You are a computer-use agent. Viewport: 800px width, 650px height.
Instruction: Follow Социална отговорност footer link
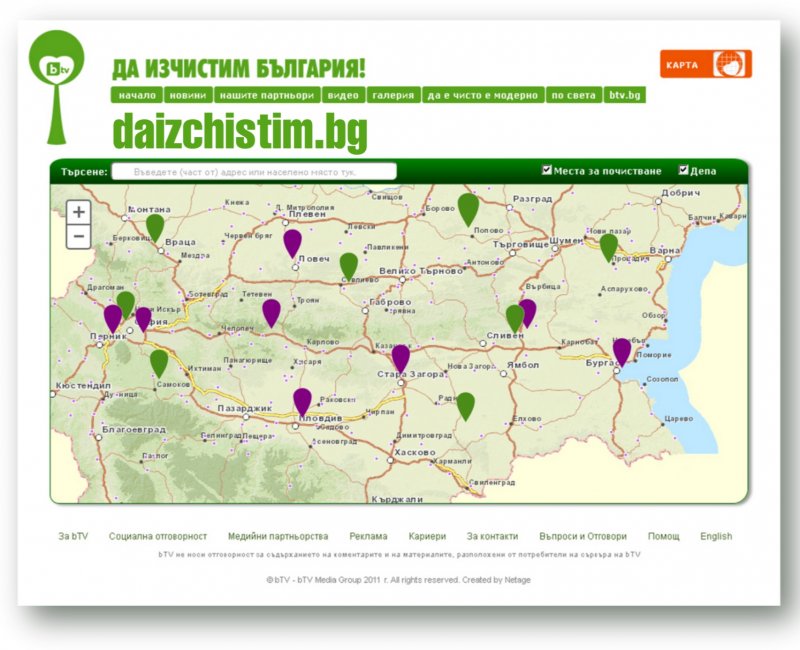[x=158, y=536]
